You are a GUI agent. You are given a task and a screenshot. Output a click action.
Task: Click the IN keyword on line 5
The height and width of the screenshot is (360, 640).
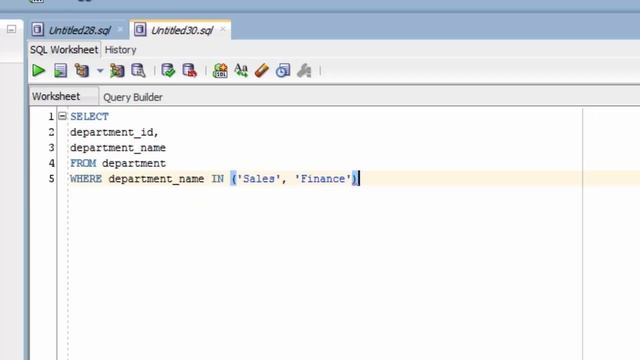click(218, 179)
